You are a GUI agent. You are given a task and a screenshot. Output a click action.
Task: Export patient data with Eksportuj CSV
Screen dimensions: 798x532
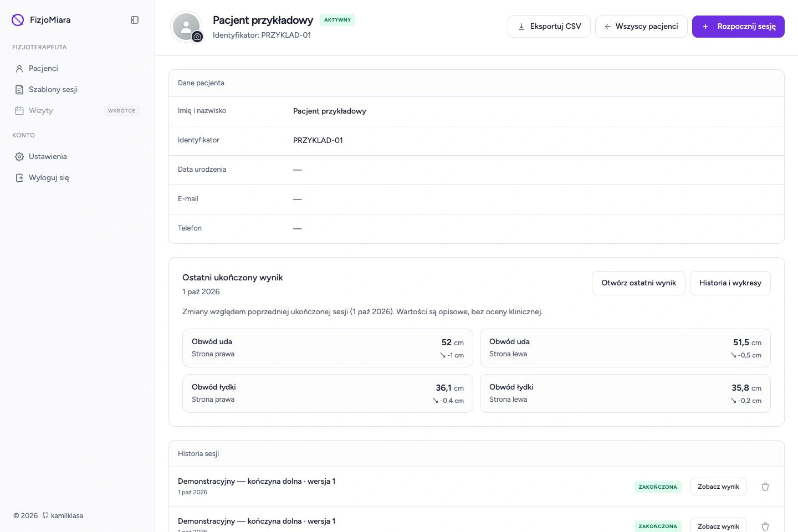pyautogui.click(x=549, y=27)
